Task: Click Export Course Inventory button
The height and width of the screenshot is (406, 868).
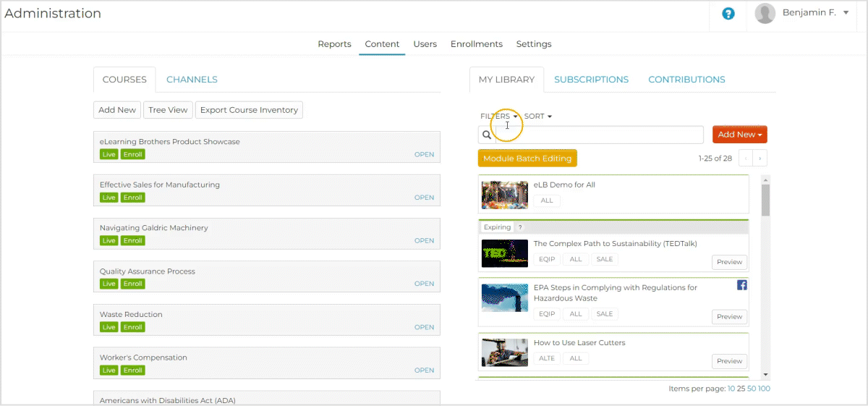Action: tap(249, 110)
